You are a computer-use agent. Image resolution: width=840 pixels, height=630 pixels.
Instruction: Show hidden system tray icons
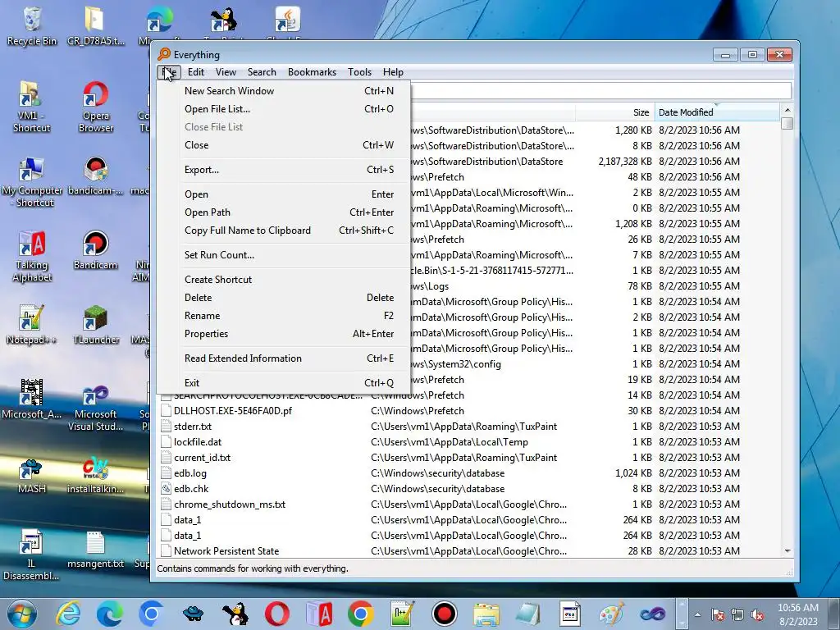(x=697, y=615)
